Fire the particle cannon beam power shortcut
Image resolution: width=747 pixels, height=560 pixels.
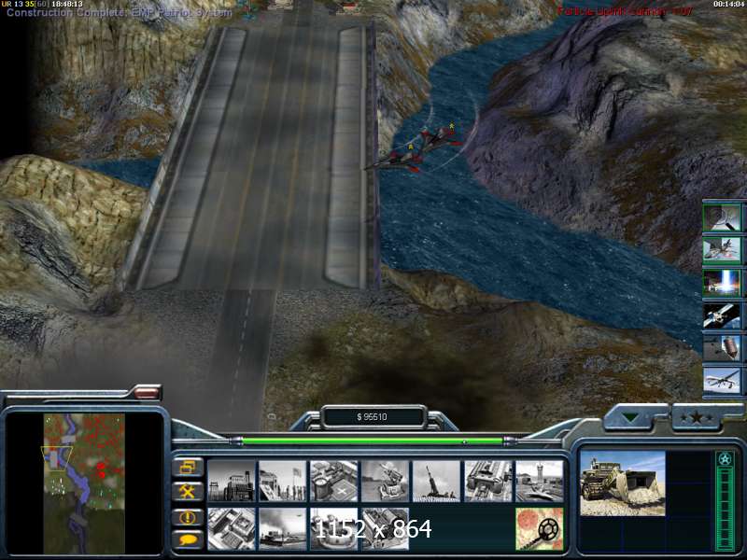point(722,283)
